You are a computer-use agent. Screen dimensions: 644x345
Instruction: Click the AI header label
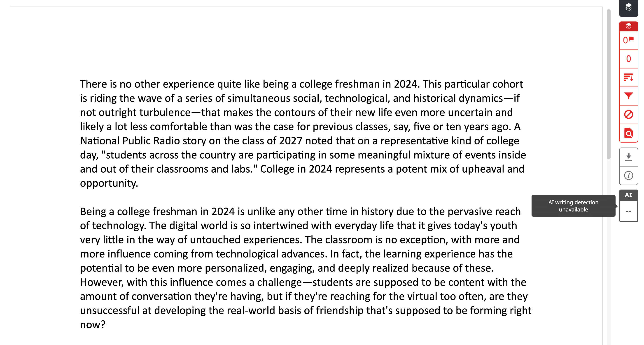[628, 195]
